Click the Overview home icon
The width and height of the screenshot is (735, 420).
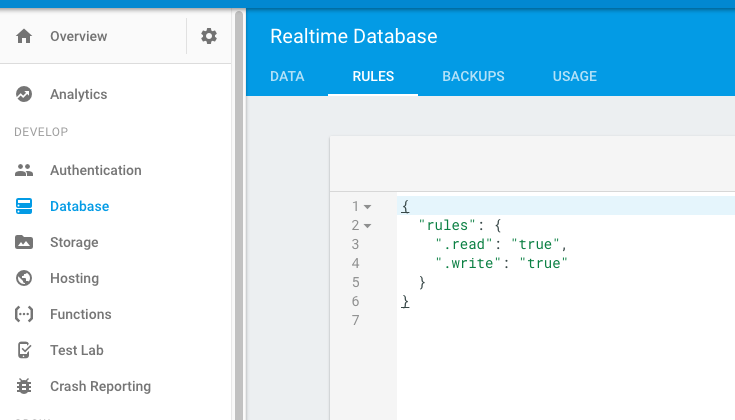(24, 36)
